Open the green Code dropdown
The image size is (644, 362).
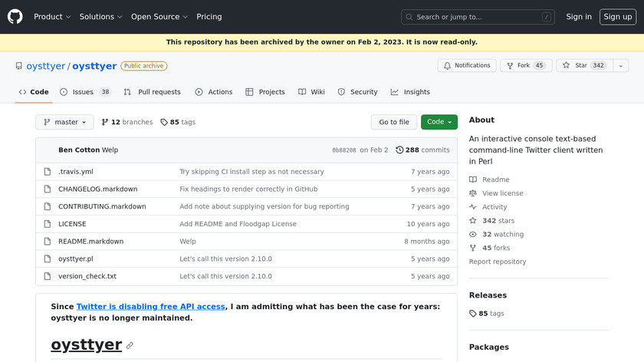point(439,122)
